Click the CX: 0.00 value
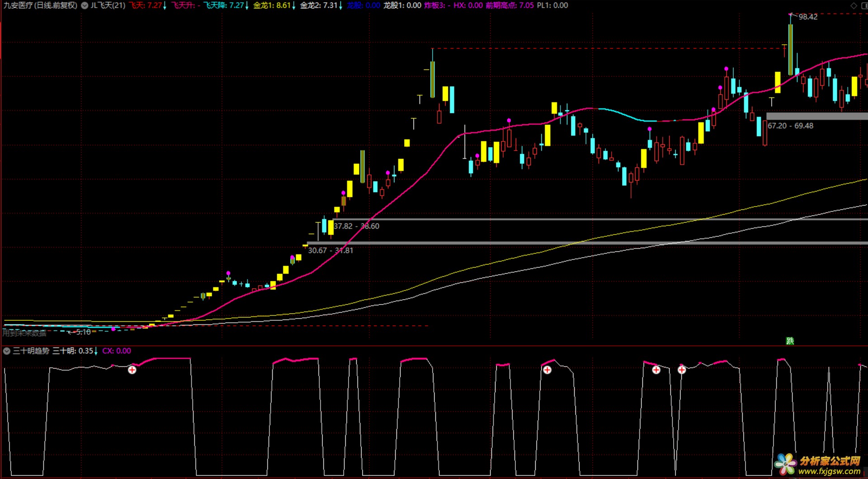 117,351
